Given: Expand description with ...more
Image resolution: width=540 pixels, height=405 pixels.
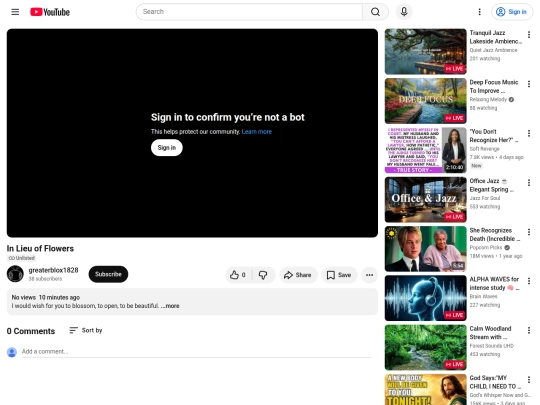Looking at the screenshot, I should [x=170, y=306].
